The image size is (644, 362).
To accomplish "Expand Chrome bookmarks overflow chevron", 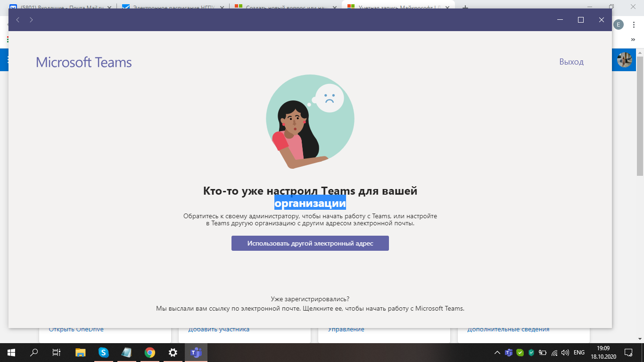I will pyautogui.click(x=633, y=40).
